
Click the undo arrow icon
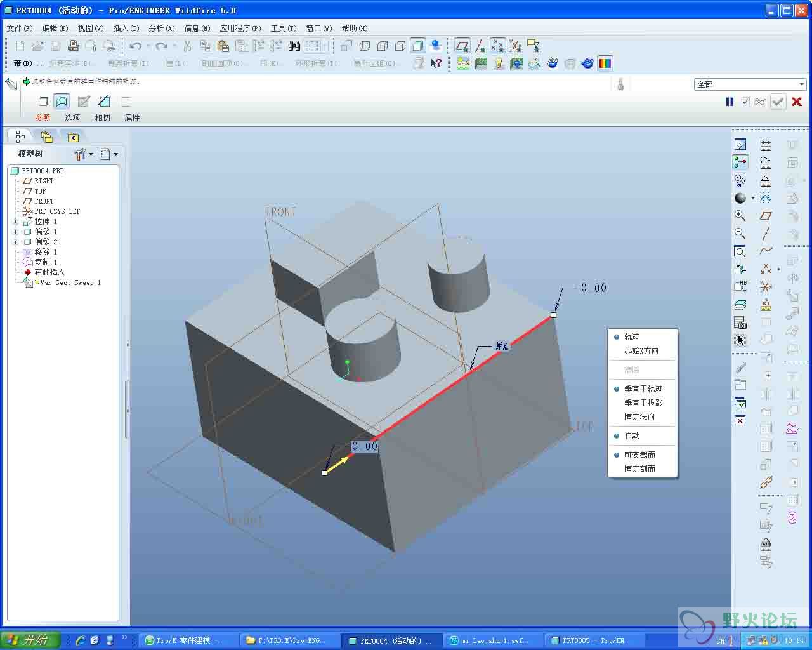point(135,46)
